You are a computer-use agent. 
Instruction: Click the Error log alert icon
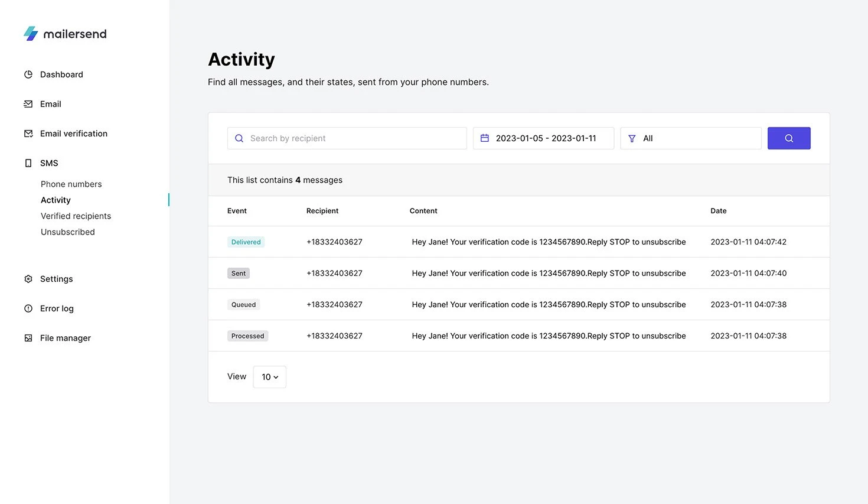click(x=28, y=308)
